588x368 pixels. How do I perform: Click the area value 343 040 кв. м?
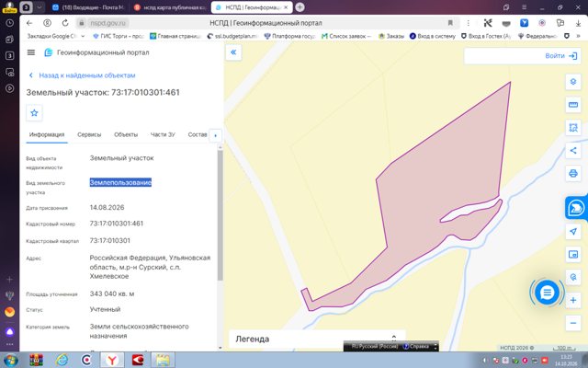[x=112, y=293]
